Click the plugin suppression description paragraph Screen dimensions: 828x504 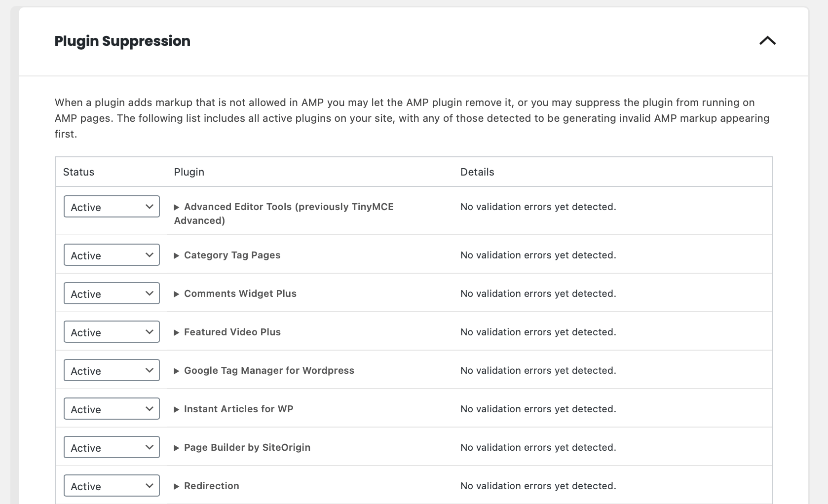pos(413,118)
